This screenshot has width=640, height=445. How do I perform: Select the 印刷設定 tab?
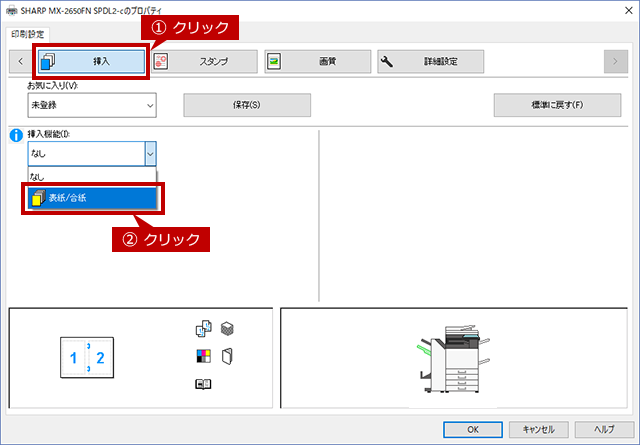coord(27,35)
